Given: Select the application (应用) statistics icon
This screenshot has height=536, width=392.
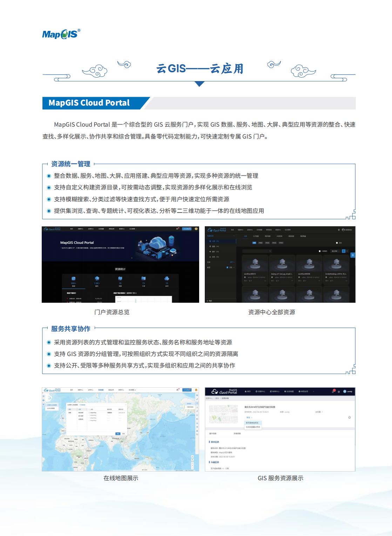Looking at the screenshot, I should [167, 279].
